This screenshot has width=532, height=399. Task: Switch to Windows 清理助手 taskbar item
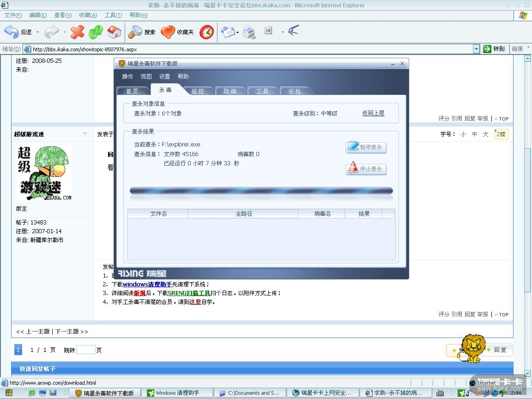pyautogui.click(x=177, y=393)
